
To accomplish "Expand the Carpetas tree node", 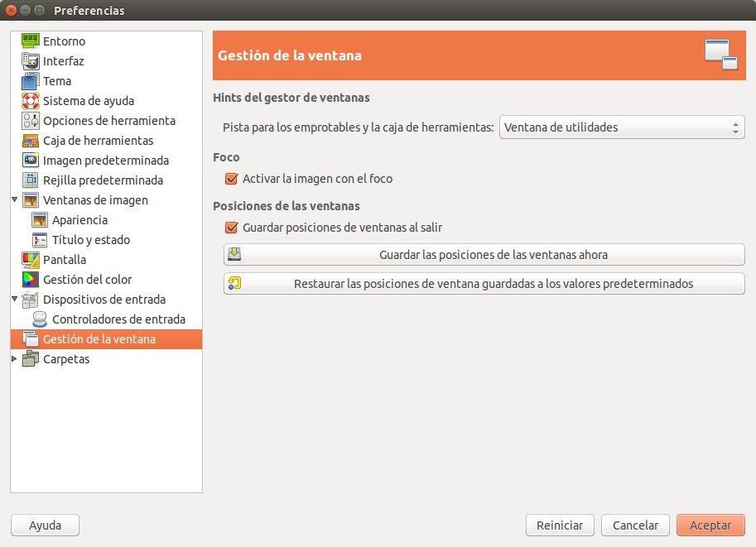I will coord(15,359).
